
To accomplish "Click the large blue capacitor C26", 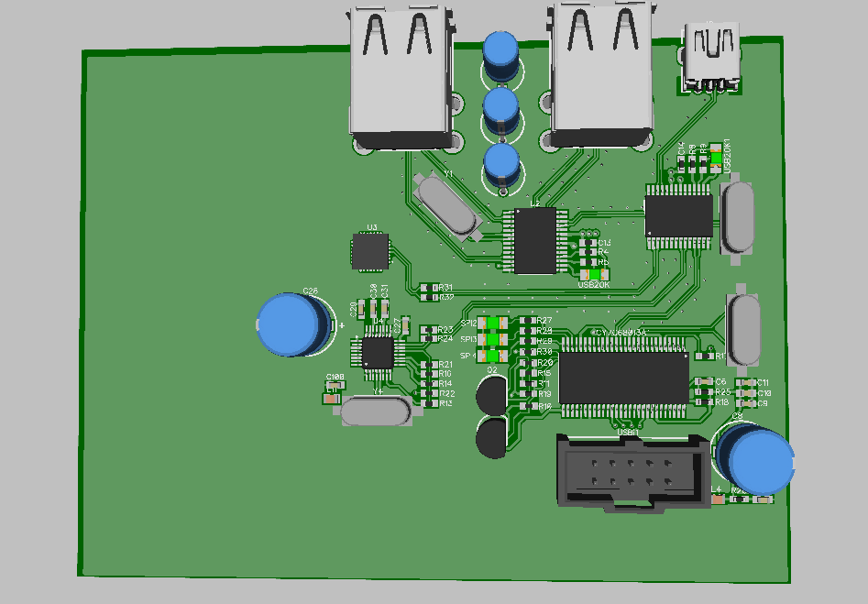I will coord(291,324).
